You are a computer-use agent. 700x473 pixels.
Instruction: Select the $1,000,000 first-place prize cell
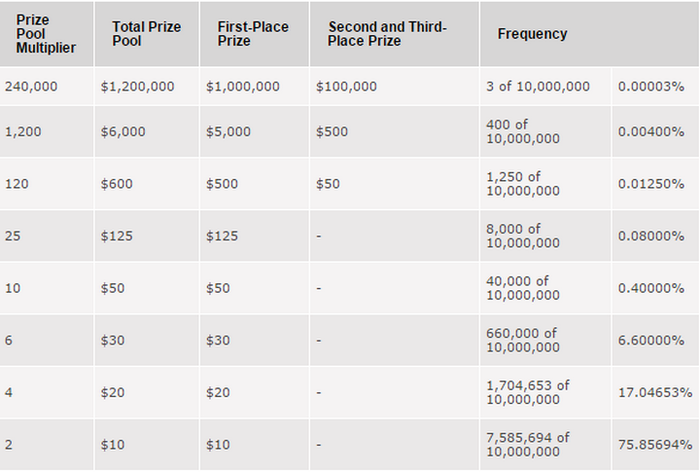coord(243,87)
